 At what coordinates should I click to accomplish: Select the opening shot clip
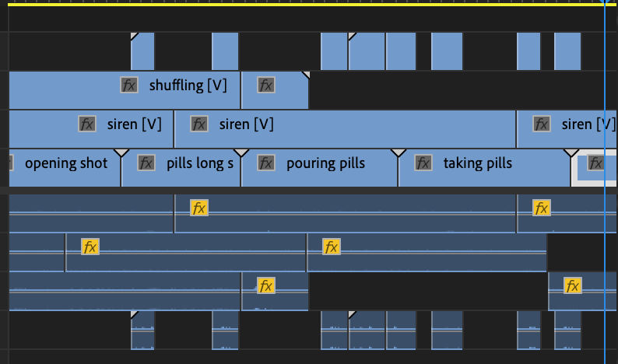[x=66, y=163]
